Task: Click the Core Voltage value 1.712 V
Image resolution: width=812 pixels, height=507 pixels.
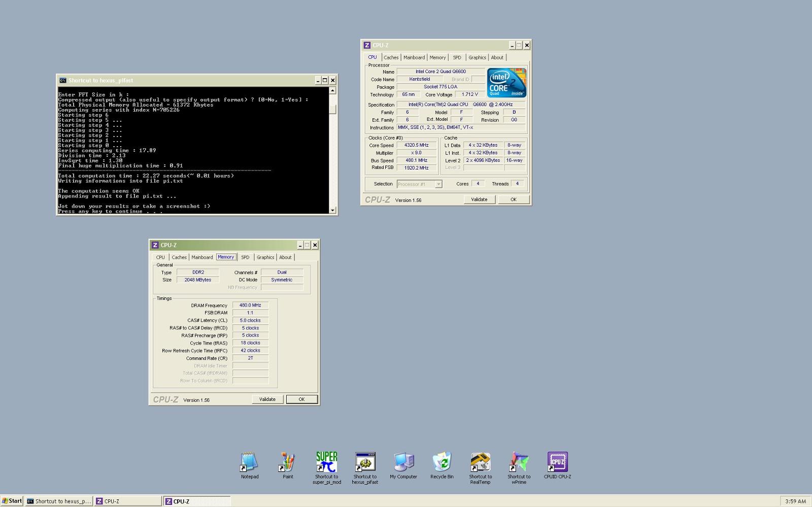Action: coord(469,94)
